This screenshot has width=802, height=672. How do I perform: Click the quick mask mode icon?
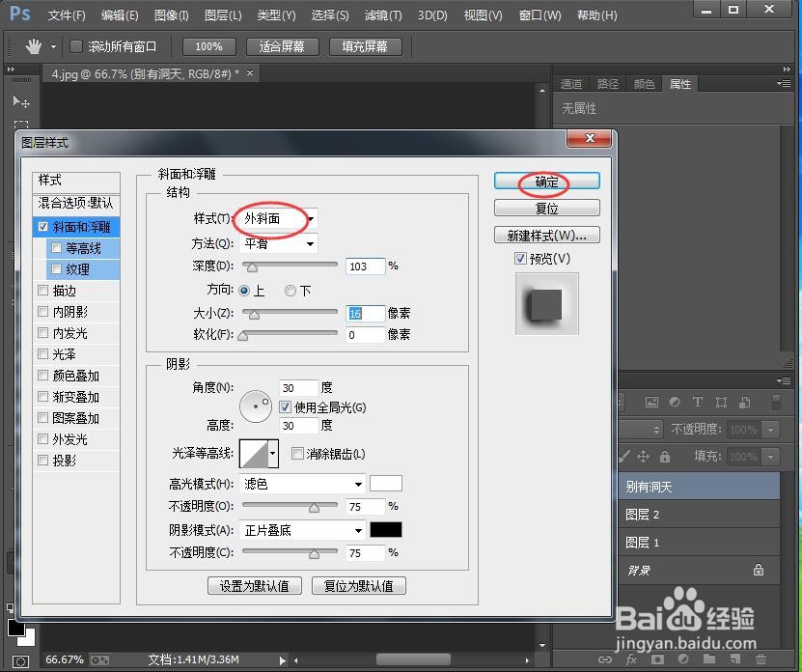[x=20, y=661]
